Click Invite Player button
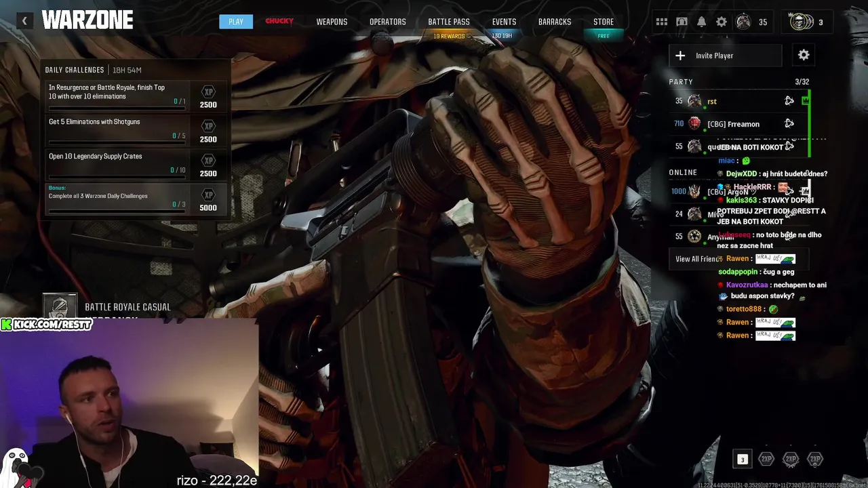 726,56
